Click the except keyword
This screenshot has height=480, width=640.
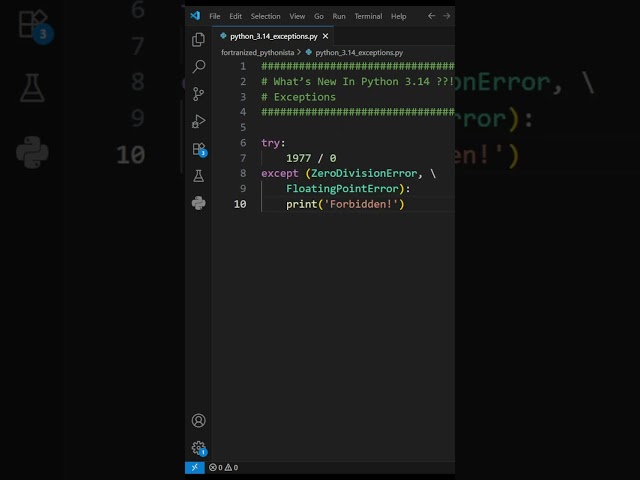[x=280, y=173]
